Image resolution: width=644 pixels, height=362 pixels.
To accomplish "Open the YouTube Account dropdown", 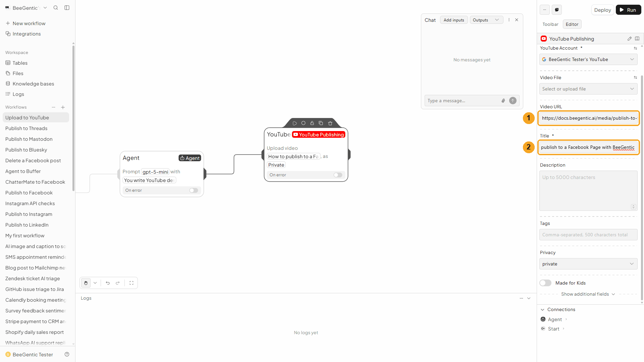I will point(588,59).
